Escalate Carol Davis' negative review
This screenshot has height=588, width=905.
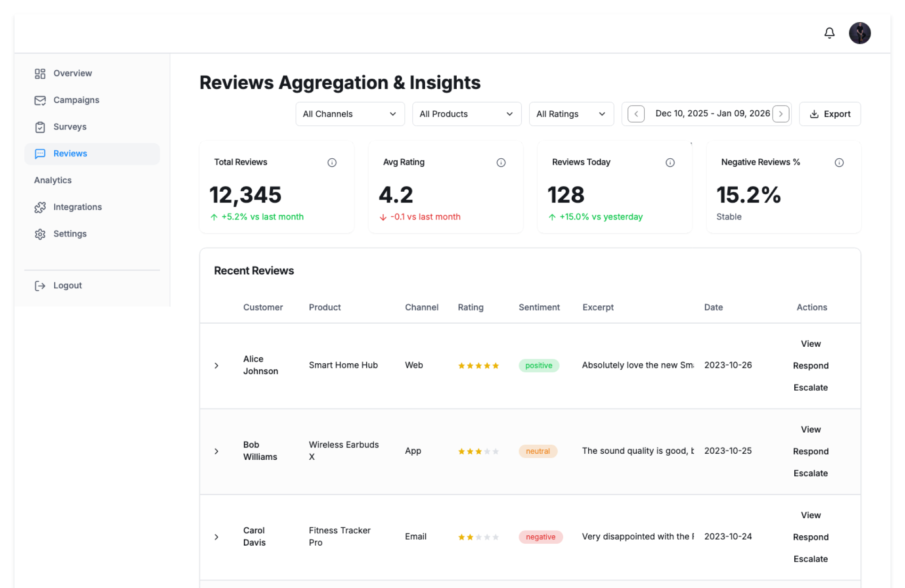[x=810, y=559]
